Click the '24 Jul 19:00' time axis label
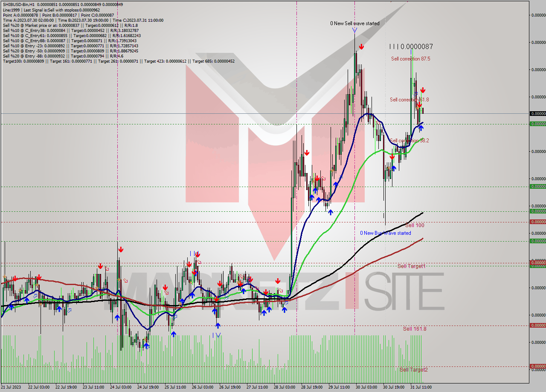The image size is (546, 392). tap(148, 387)
